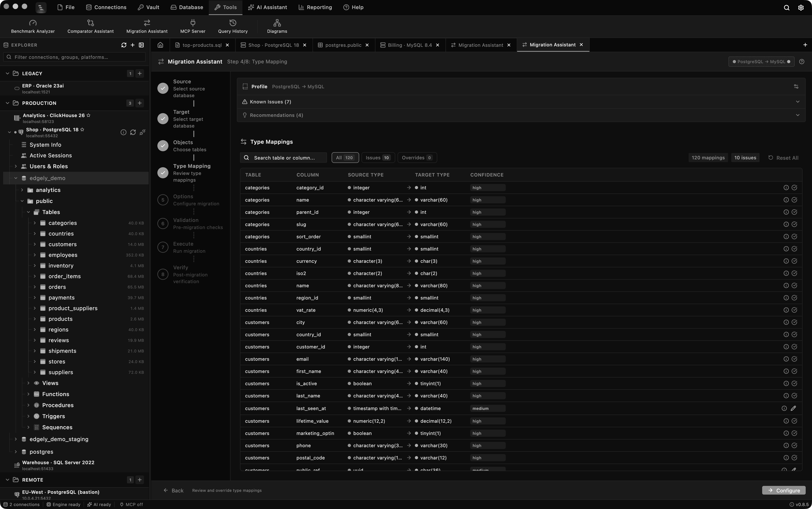Collapse the Explorer side panel
812x509 pixels.
[x=141, y=45]
